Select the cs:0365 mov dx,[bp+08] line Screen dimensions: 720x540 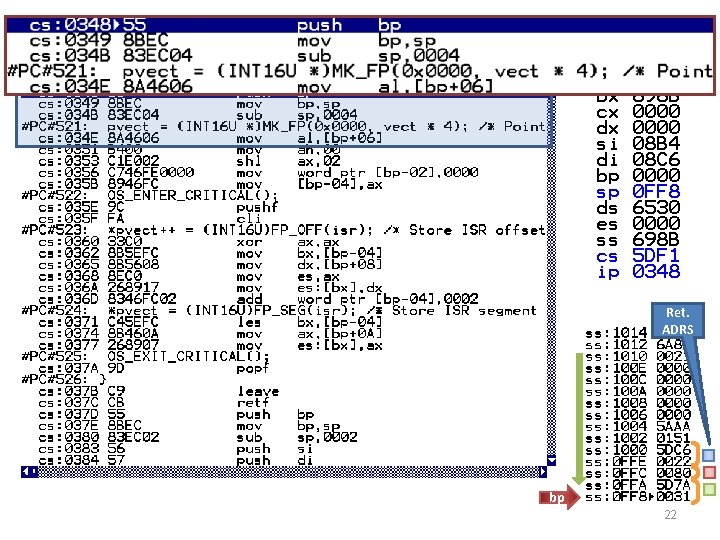coord(210,265)
